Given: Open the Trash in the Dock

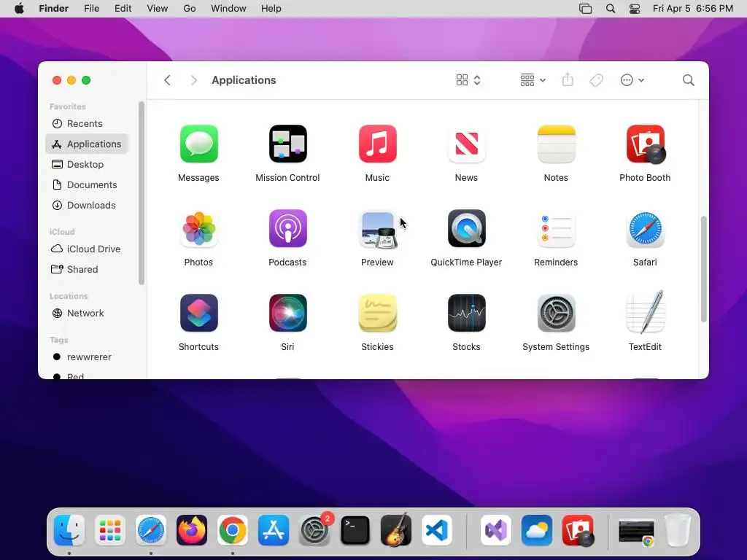Looking at the screenshot, I should click(x=677, y=530).
